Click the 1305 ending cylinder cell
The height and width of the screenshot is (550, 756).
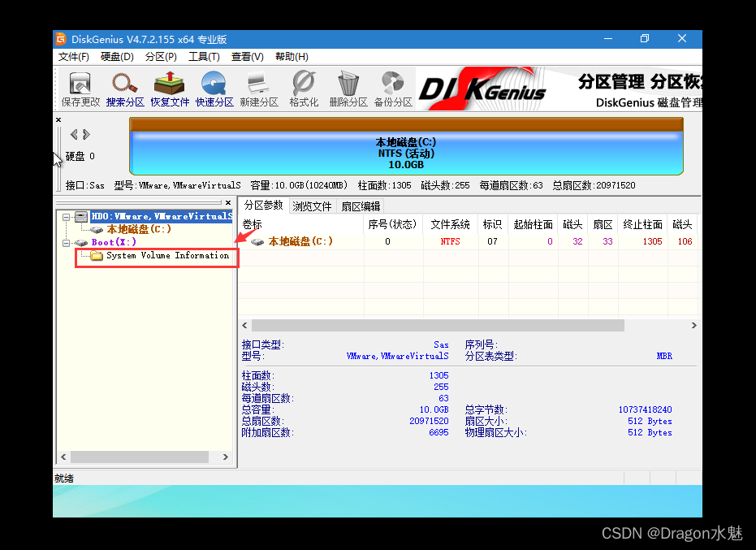[x=652, y=242]
